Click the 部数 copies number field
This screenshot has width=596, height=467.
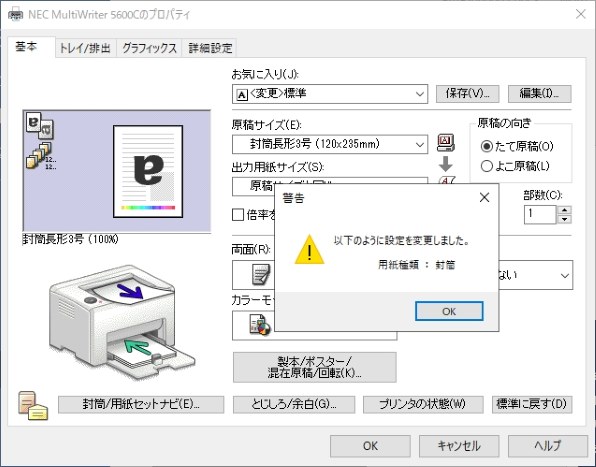point(540,214)
